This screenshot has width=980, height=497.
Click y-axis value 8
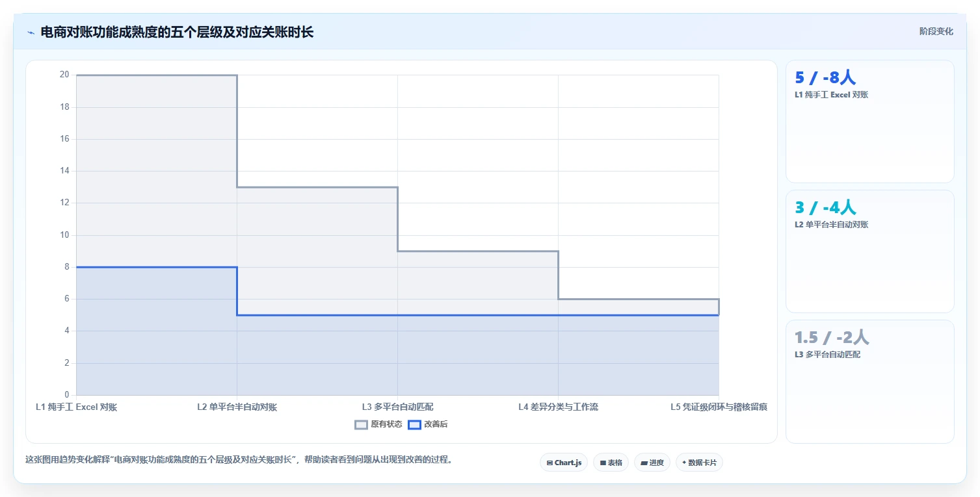pos(66,267)
